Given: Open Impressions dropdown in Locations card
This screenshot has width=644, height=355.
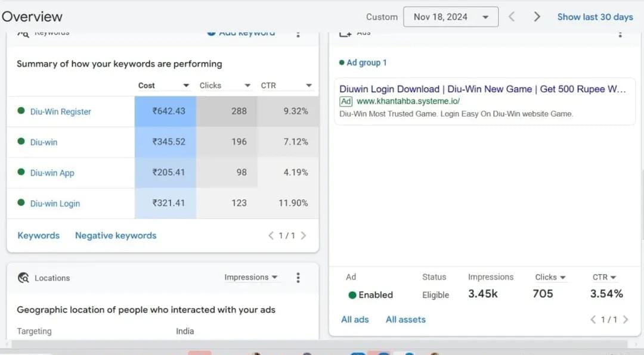Looking at the screenshot, I should coord(251,278).
